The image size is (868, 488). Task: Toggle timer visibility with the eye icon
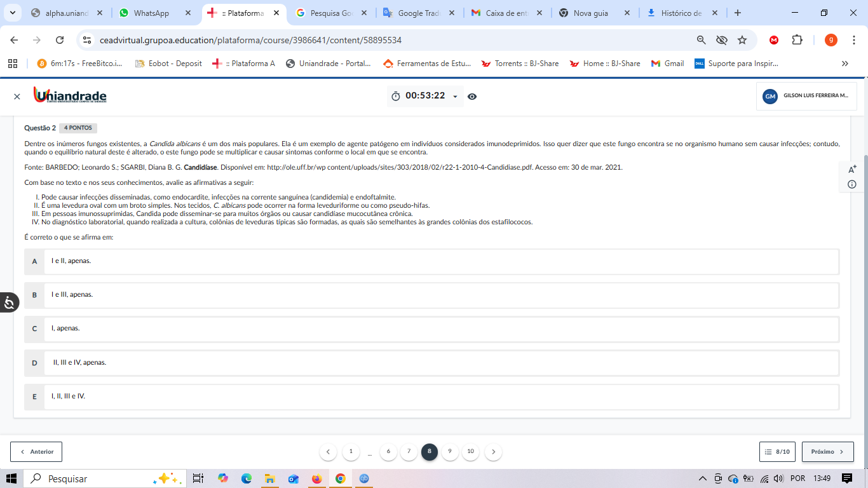click(x=472, y=97)
